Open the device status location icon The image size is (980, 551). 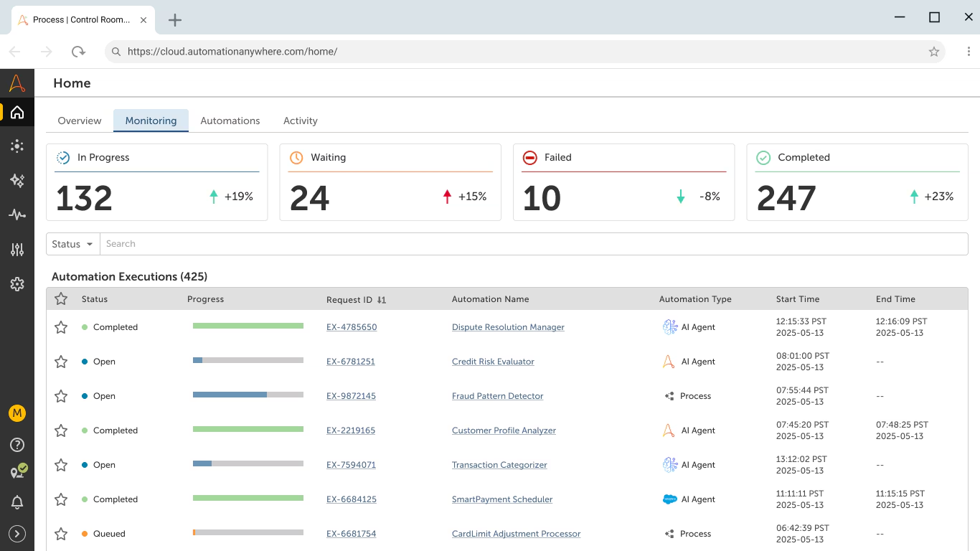[17, 471]
